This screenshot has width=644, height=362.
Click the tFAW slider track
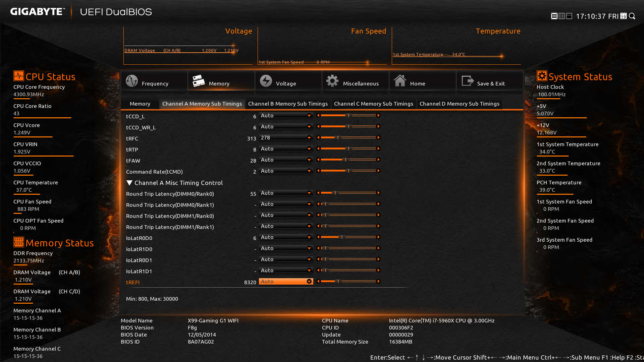348,160
